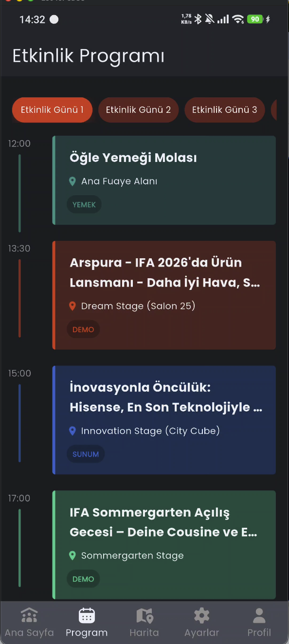Toggle the Etkinlik Günü 3 filter chip
This screenshot has height=644, width=289.
[x=224, y=110]
